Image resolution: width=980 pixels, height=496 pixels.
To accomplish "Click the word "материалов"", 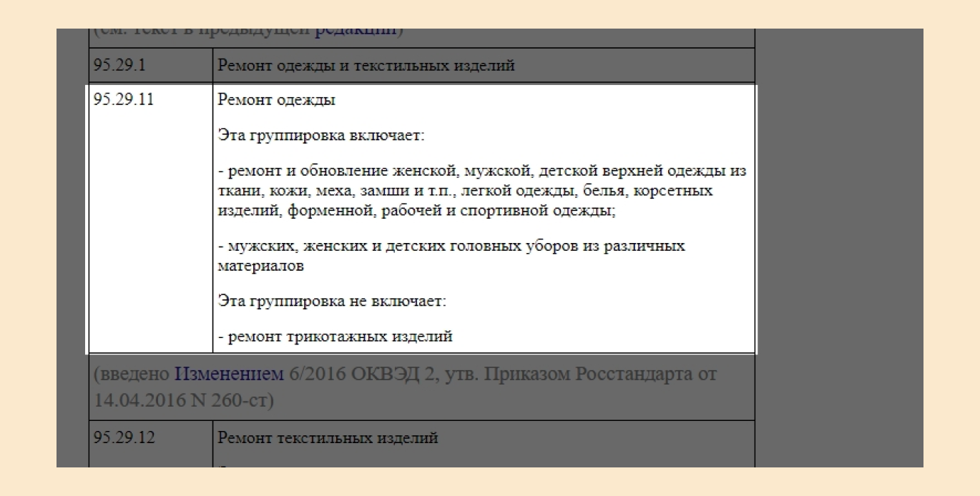I will click(260, 266).
